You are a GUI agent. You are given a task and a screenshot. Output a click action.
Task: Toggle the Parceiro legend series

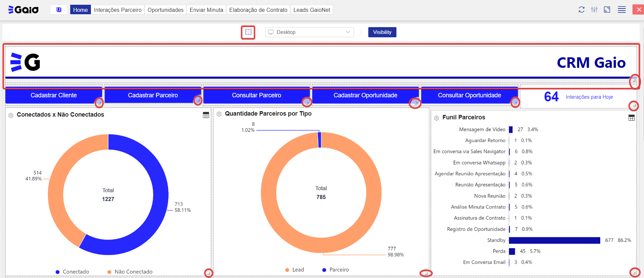[x=335, y=270]
